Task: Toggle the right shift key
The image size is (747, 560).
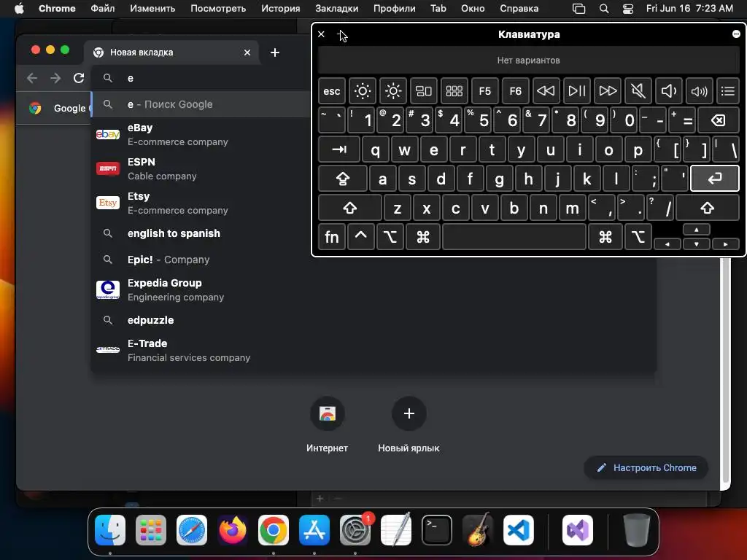Action: [708, 208]
